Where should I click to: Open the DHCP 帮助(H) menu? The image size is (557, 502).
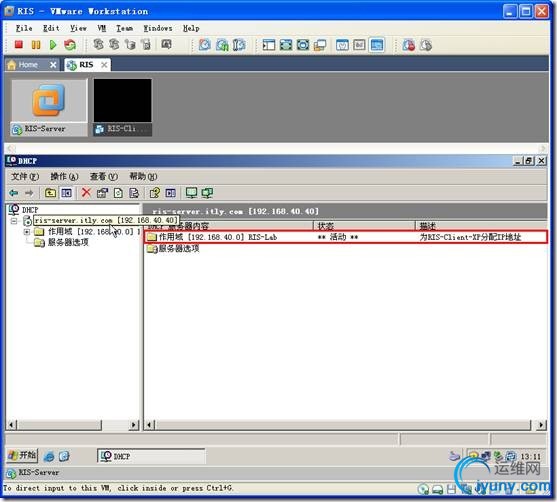(143, 177)
